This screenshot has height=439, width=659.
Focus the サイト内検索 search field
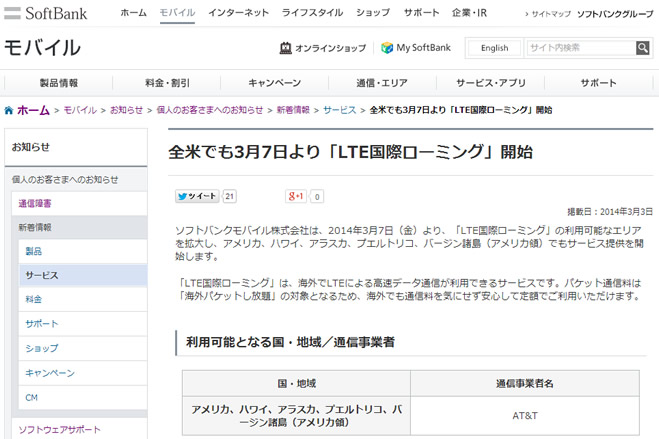tap(582, 48)
